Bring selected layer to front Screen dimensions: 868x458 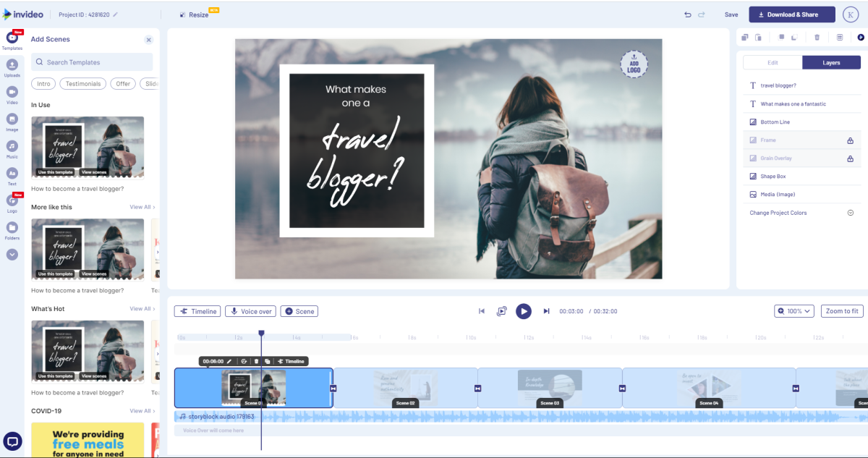[x=781, y=37]
